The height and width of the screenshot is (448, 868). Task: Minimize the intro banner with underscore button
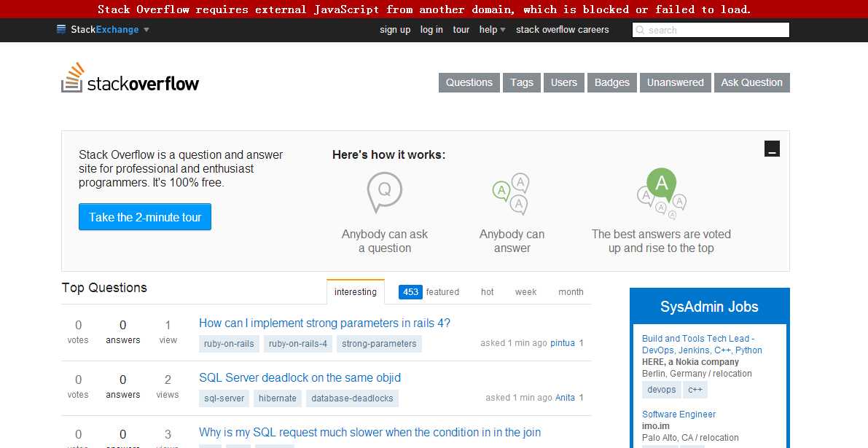(772, 149)
